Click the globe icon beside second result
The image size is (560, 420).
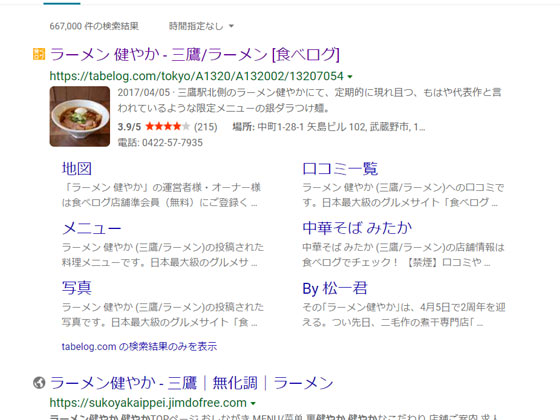point(39,383)
